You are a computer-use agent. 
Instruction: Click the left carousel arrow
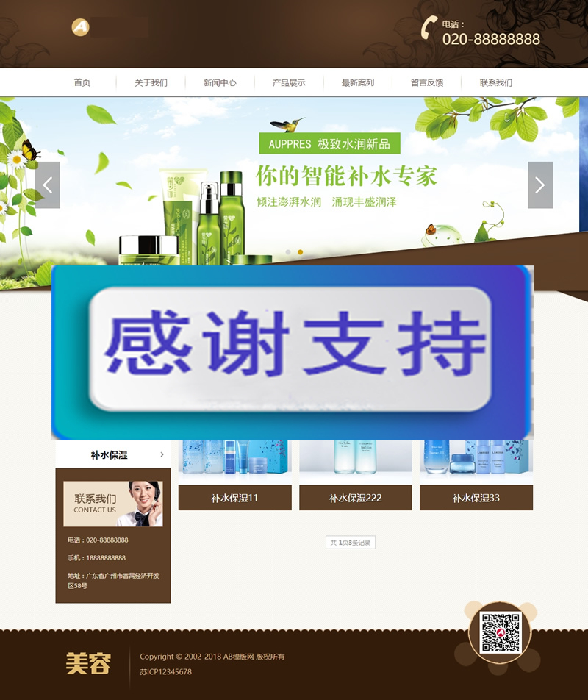(48, 185)
